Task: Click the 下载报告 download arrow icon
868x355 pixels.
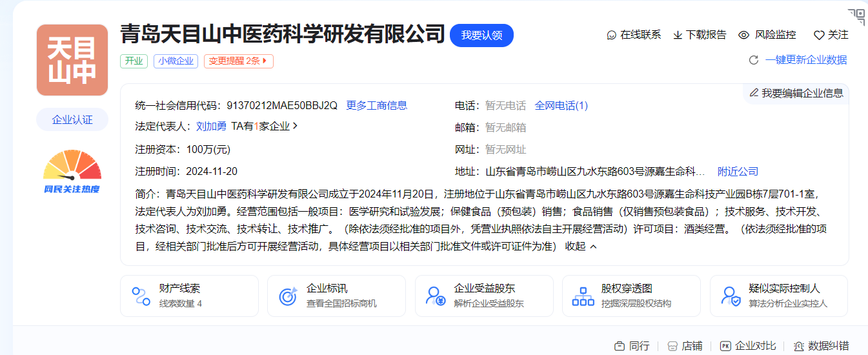Action: [x=678, y=35]
